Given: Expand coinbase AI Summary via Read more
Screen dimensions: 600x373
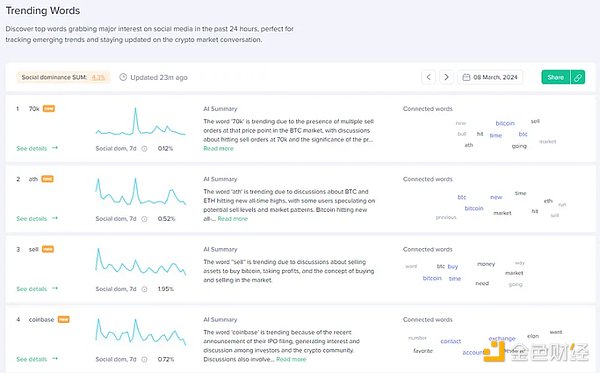Looking at the screenshot, I should click(291, 359).
